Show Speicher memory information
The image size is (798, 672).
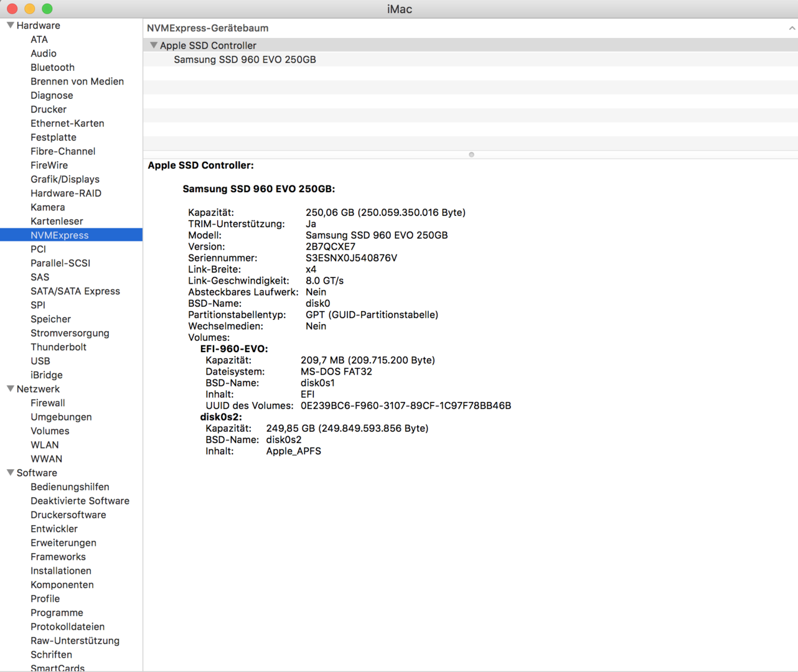[x=50, y=319]
